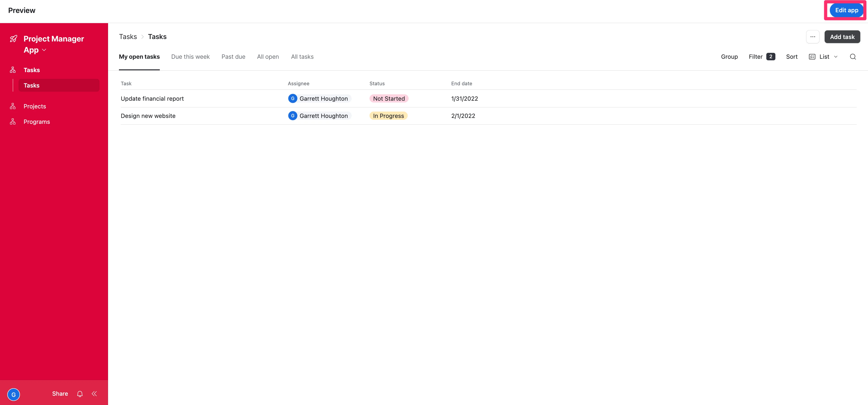The height and width of the screenshot is (405, 868).
Task: Click the Programs hierarchy icon in sidebar
Action: (x=13, y=122)
